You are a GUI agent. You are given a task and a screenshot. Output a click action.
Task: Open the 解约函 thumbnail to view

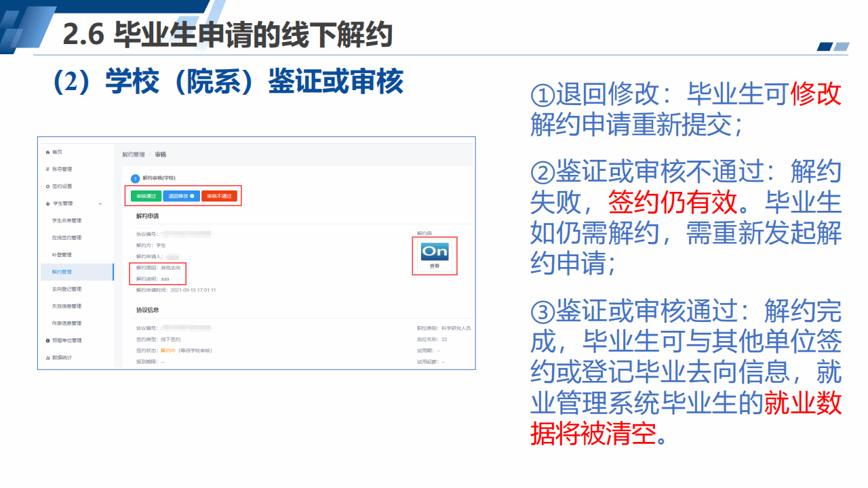tap(435, 255)
